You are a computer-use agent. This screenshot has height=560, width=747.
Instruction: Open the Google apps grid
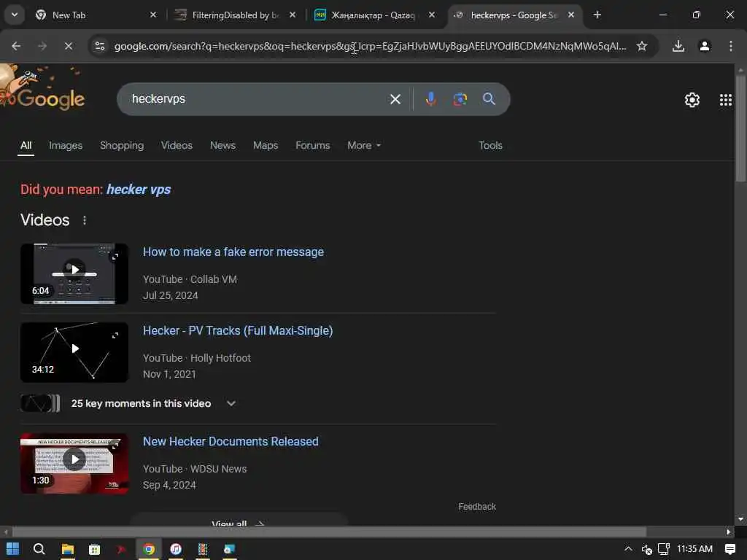pyautogui.click(x=726, y=99)
